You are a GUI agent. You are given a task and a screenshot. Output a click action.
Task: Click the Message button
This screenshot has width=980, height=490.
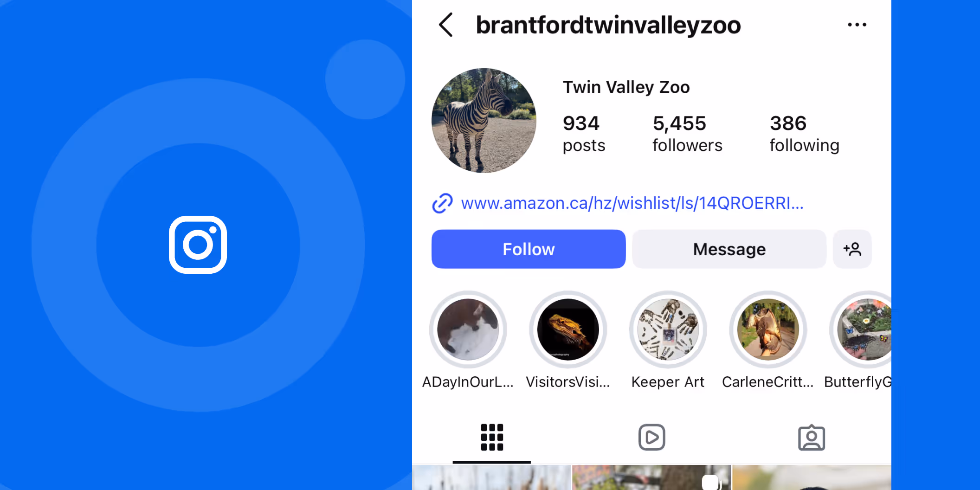[x=729, y=249]
